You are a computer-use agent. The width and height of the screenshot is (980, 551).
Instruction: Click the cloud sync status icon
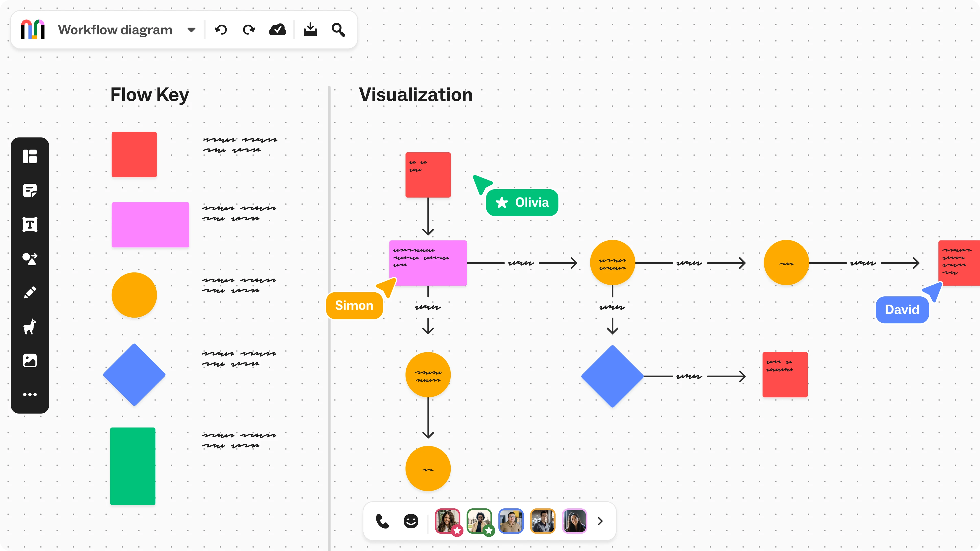click(x=278, y=30)
